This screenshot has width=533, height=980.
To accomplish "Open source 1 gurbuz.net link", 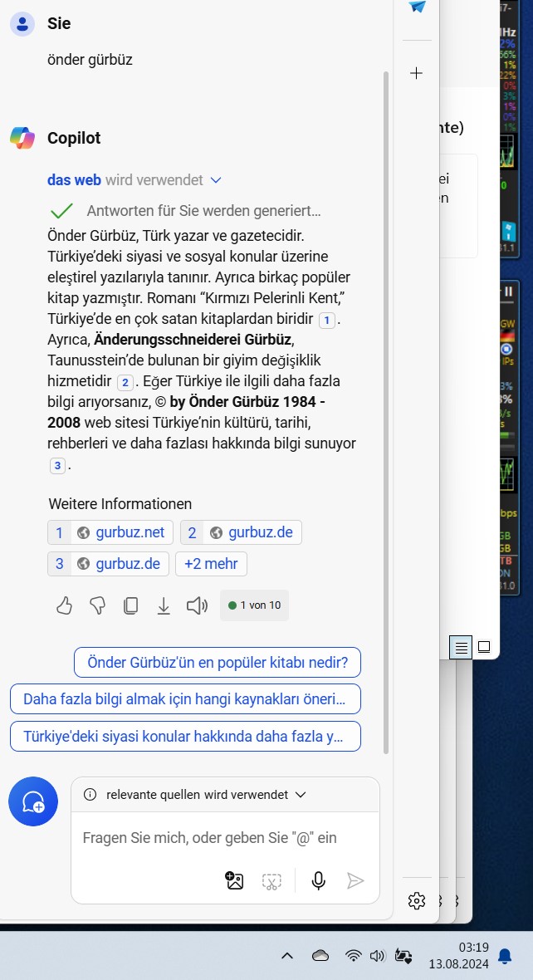I will tap(110, 532).
